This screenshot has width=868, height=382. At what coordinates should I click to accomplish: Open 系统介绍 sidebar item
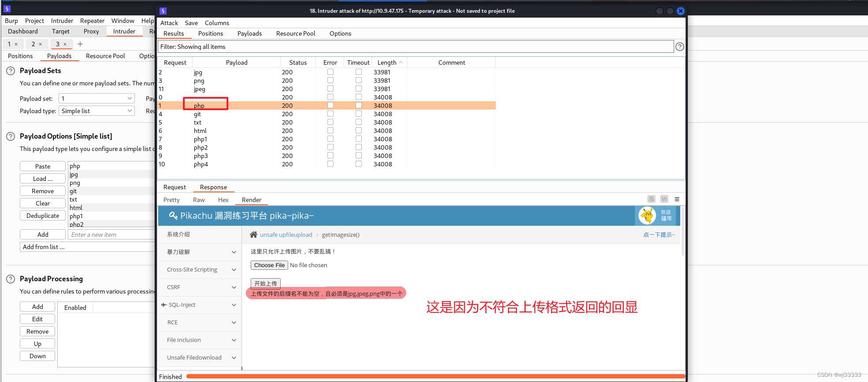200,235
